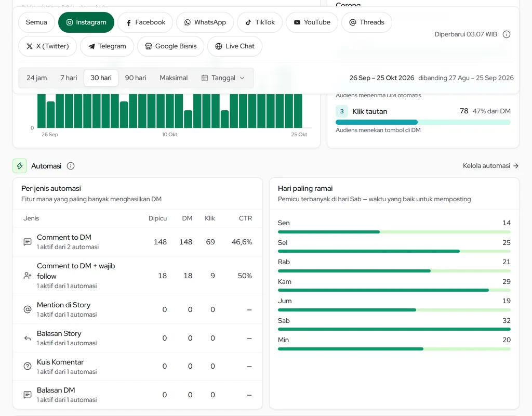532x416 pixels.
Task: Open the Balasan Story row
Action: pos(138,338)
